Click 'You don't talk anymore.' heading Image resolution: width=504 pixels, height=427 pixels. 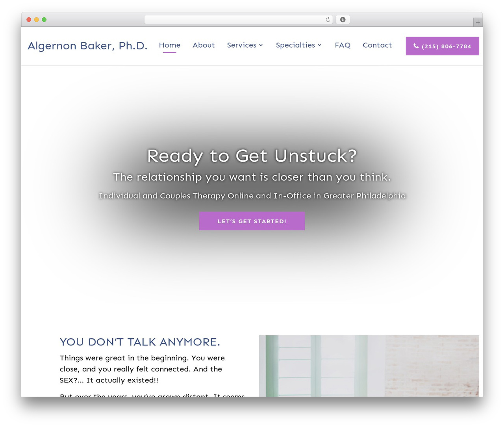pyautogui.click(x=140, y=342)
